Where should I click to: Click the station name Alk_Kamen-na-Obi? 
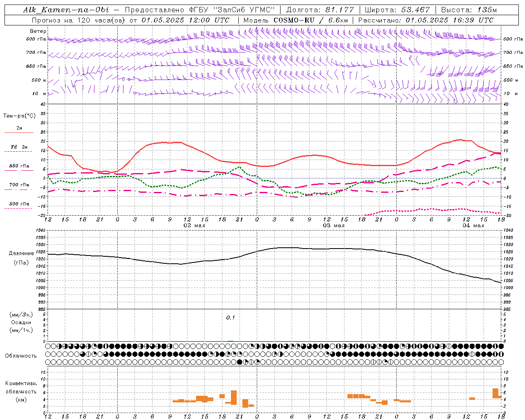pos(66,10)
